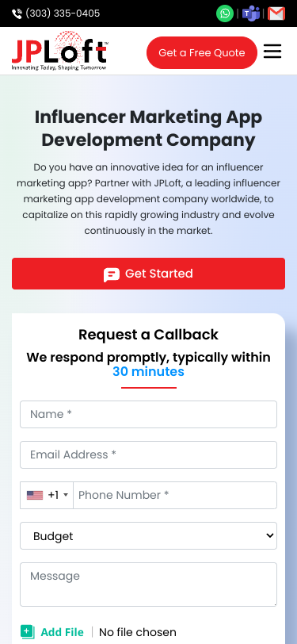Expand the +1 country code dropdown
The image size is (297, 644).
(47, 496)
